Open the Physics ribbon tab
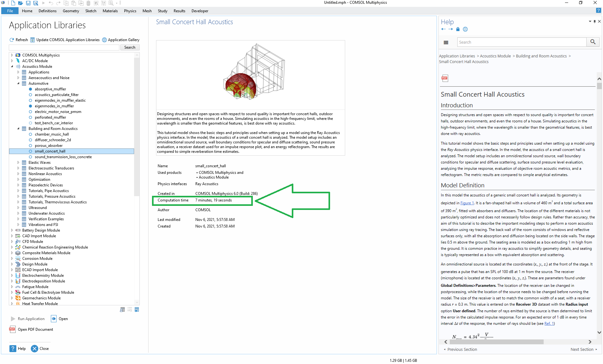The image size is (603, 364). tap(130, 11)
